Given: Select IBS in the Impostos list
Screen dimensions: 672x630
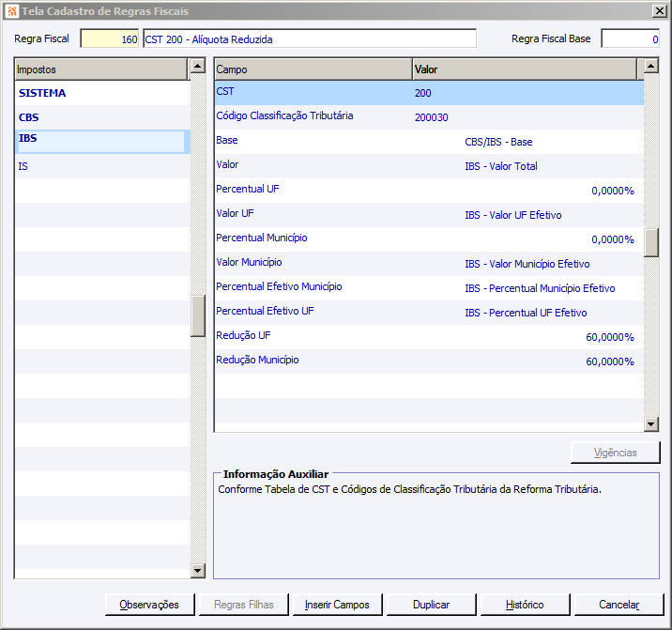Looking at the screenshot, I should [x=102, y=142].
